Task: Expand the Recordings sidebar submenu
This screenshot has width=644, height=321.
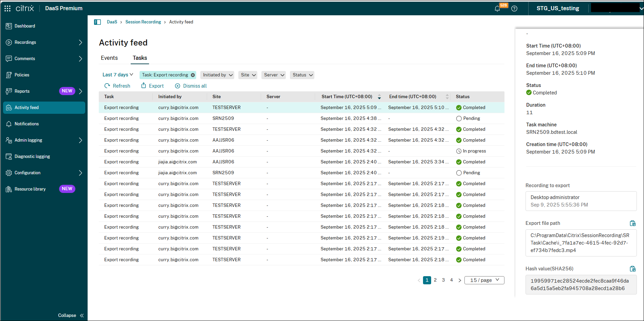Action: pos(80,42)
